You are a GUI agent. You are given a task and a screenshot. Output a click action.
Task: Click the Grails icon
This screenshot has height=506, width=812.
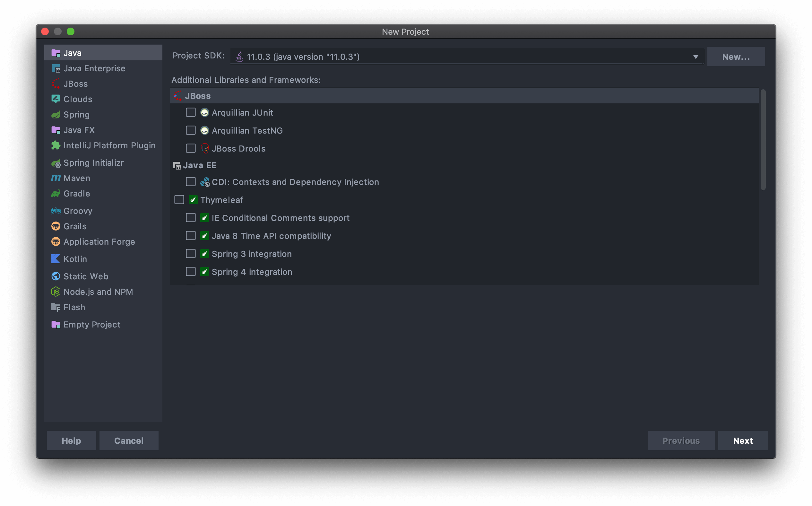56,226
